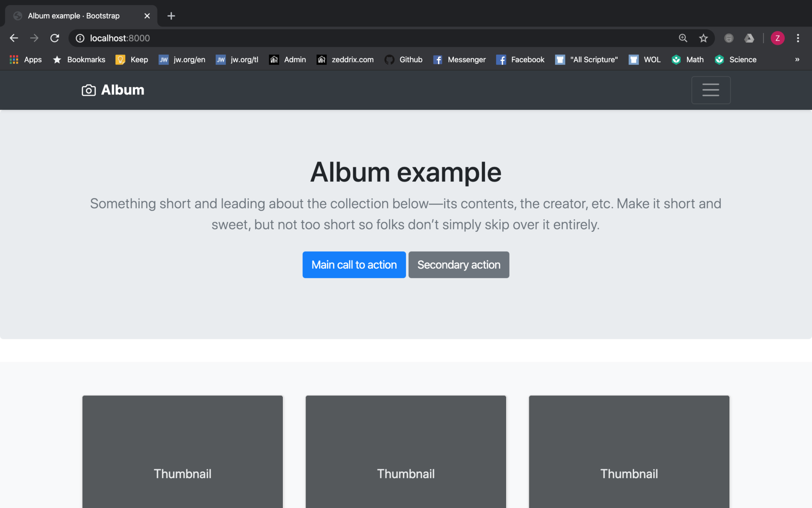Star the current page as a bookmark

[x=703, y=38]
